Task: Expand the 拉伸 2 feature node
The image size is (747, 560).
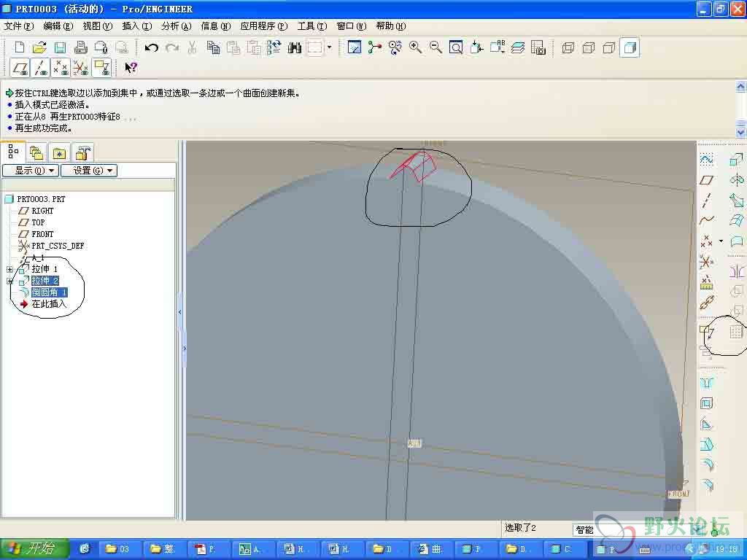Action: click(9, 281)
